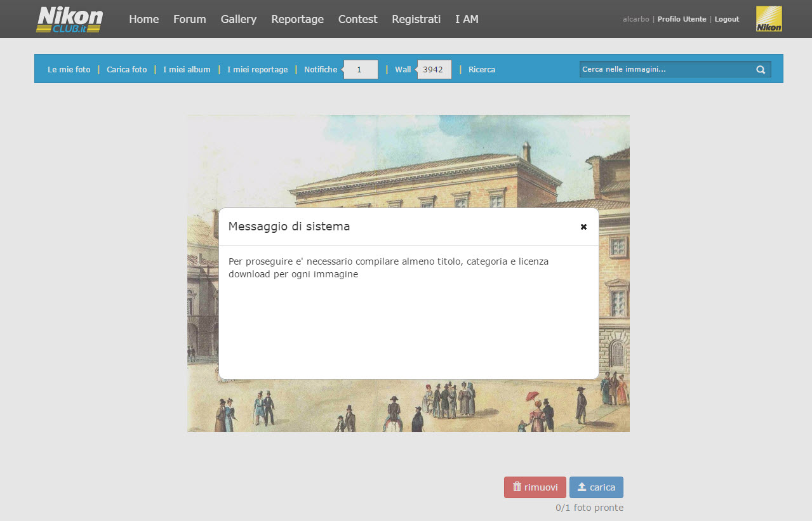Viewport: 812px width, 521px height.
Task: Open I miei album
Action: tap(187, 70)
